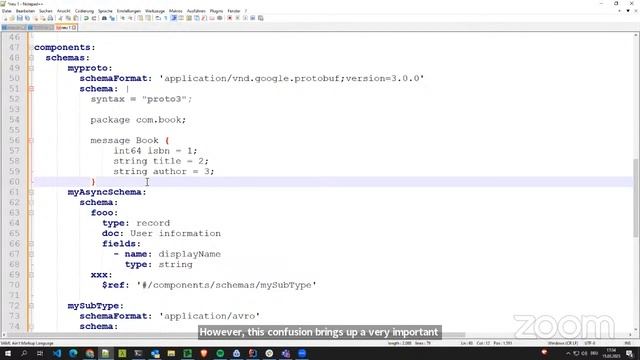The height and width of the screenshot is (360, 640).
Task: Click the Paste toolbar icon
Action: 76,18
